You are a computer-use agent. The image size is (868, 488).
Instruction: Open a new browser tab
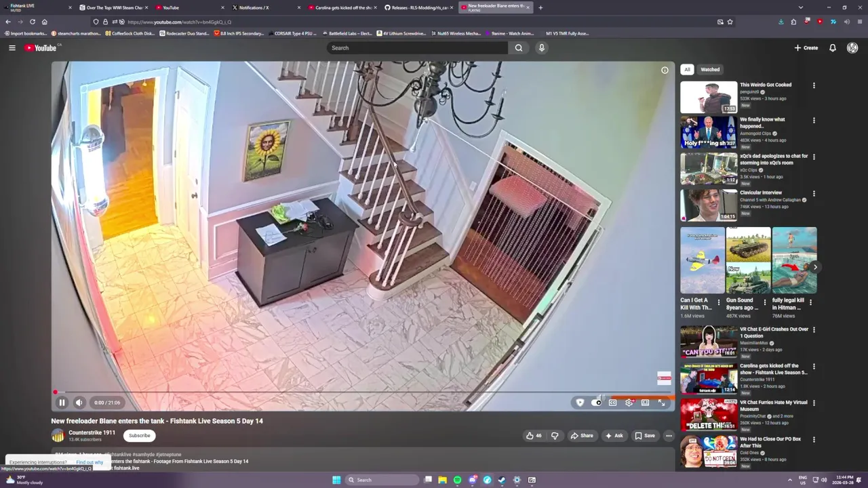(x=540, y=7)
